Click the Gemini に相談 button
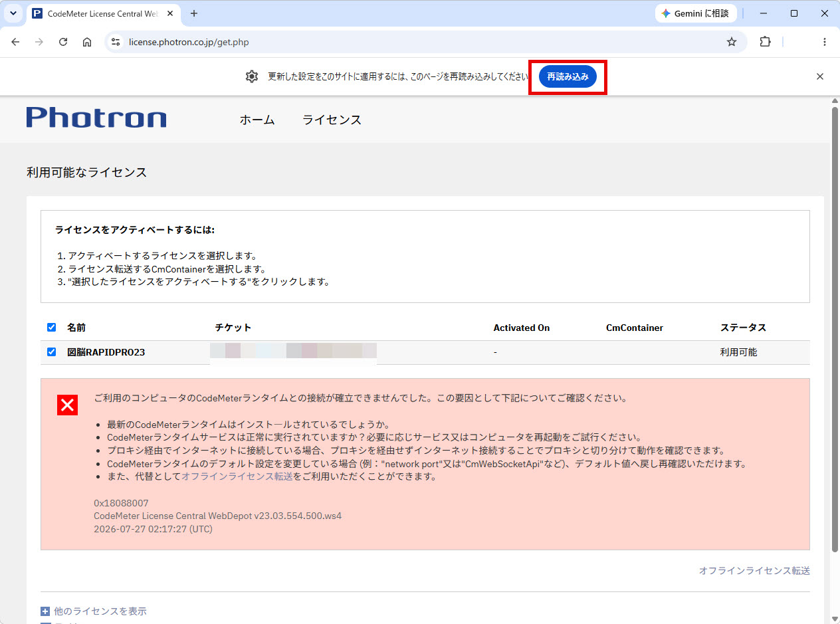This screenshot has height=624, width=840. click(696, 13)
